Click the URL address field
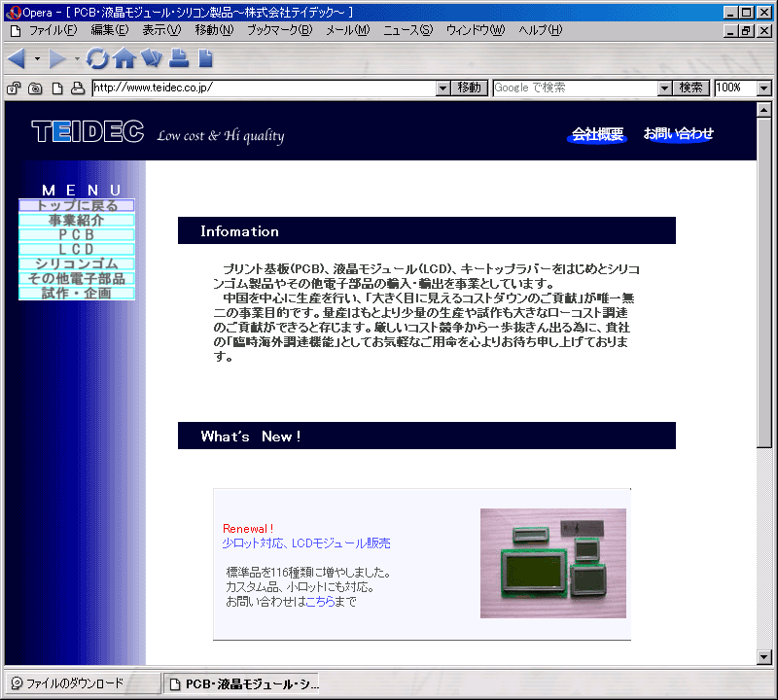This screenshot has width=778, height=700. [264, 87]
